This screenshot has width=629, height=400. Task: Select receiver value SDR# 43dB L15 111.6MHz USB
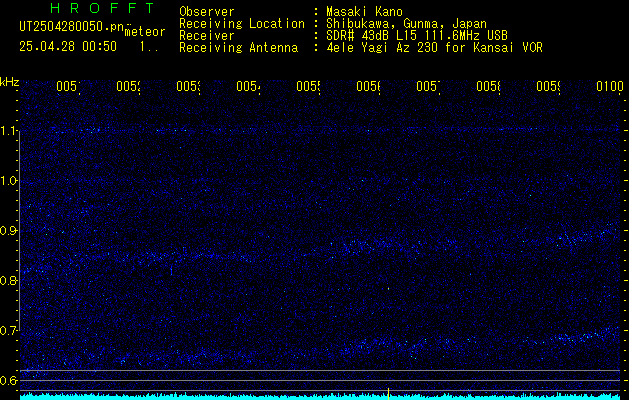(x=417, y=36)
